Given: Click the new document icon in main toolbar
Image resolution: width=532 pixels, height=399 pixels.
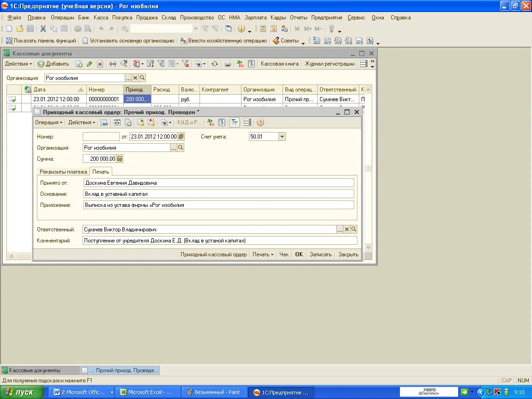Looking at the screenshot, I should [10, 29].
